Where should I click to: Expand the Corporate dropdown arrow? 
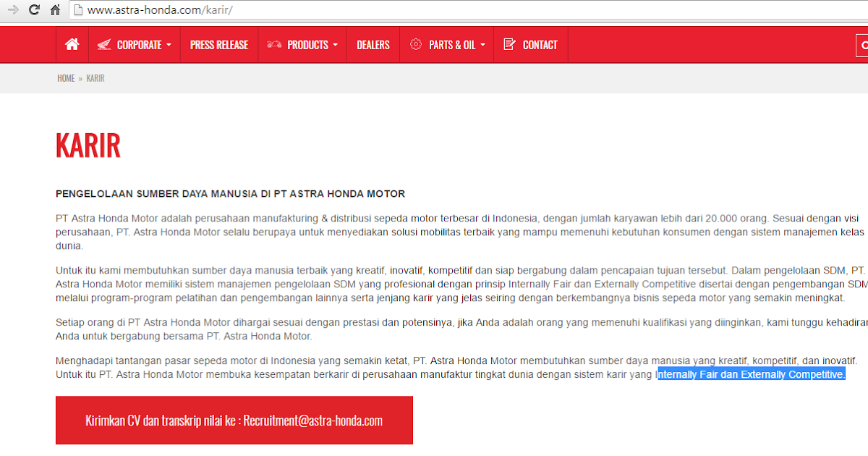(x=169, y=45)
